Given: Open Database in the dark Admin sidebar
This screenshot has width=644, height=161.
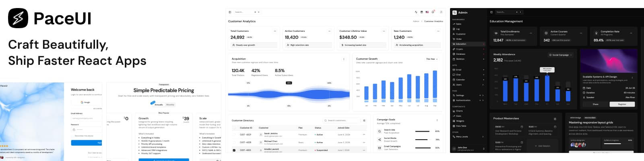Looking at the screenshot, I should pos(469,54).
